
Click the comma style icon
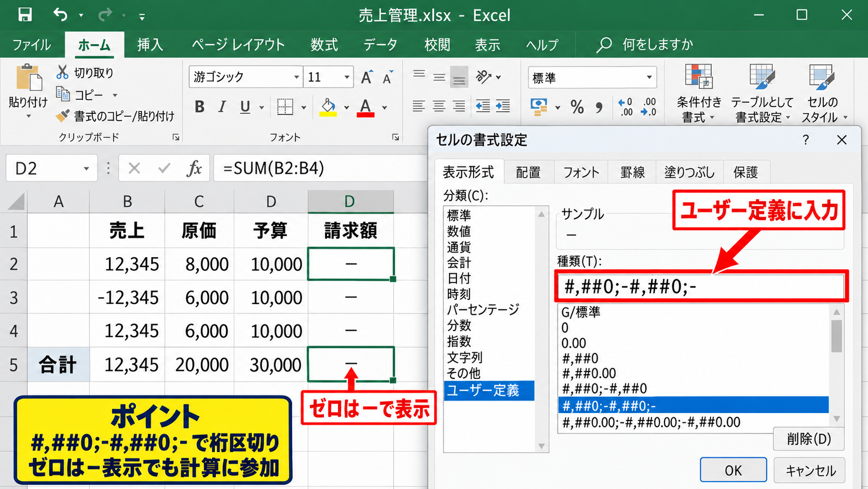coord(599,107)
